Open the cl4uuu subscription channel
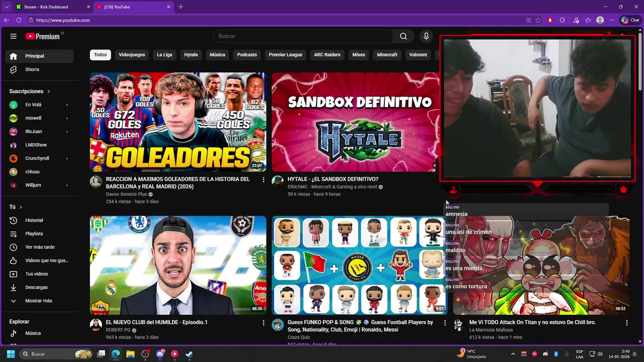This screenshot has width=644, height=362. 39,171
